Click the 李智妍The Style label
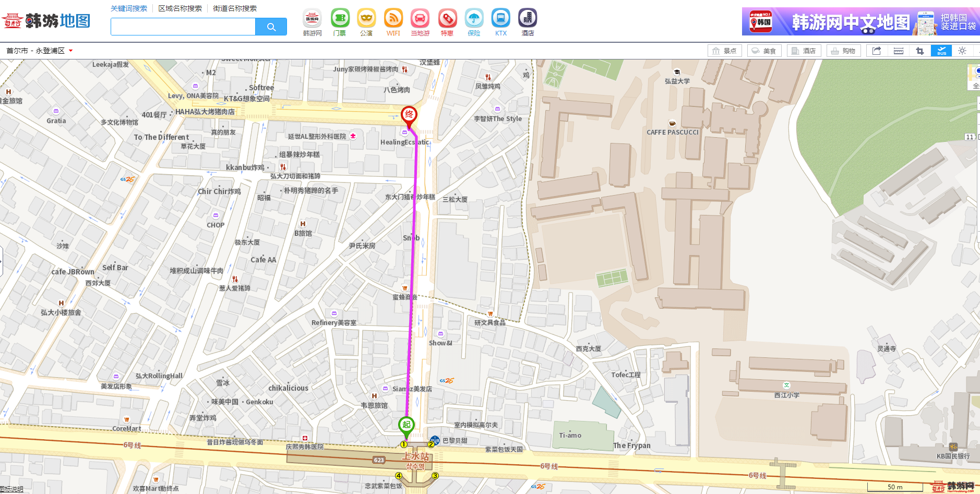The height and width of the screenshot is (494, 980). 498,119
